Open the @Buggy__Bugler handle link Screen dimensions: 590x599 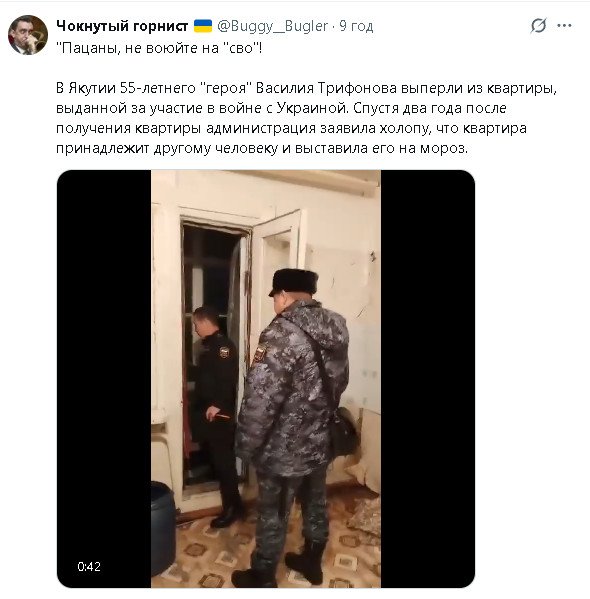[x=272, y=26]
